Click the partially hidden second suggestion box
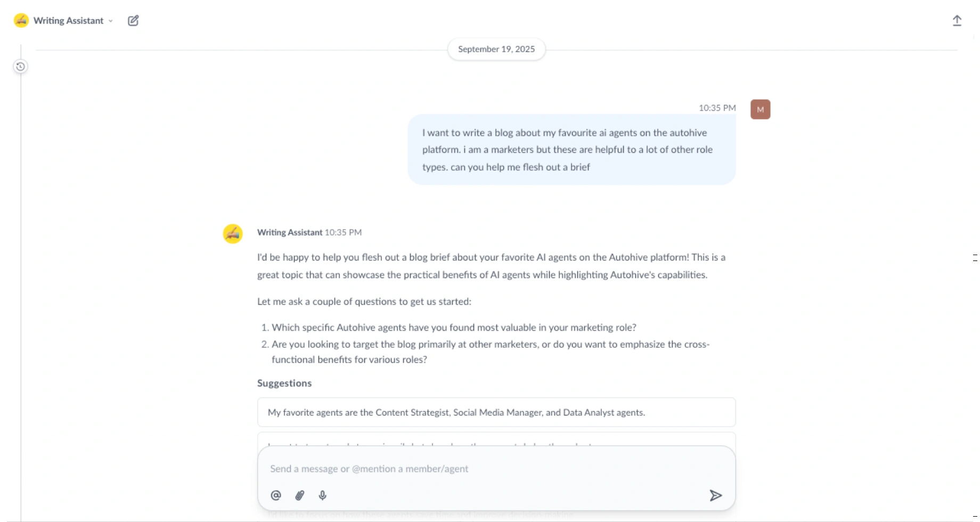Image resolution: width=980 pixels, height=522 pixels. point(496,439)
